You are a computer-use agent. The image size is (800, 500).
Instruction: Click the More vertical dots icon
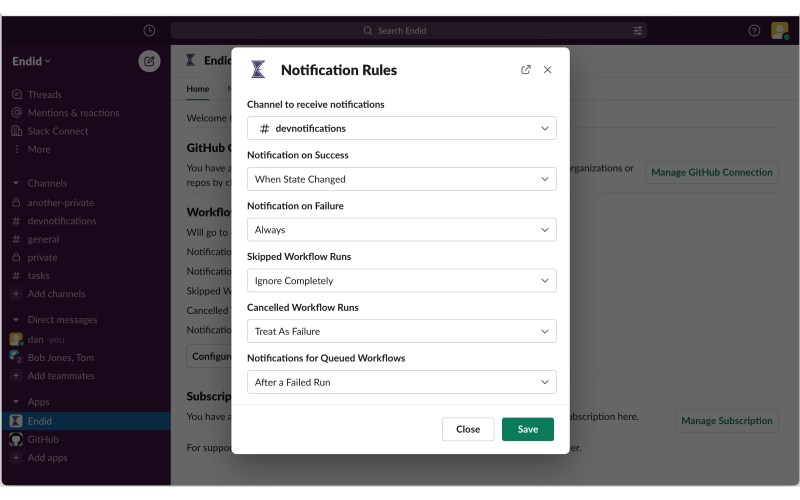click(17, 149)
